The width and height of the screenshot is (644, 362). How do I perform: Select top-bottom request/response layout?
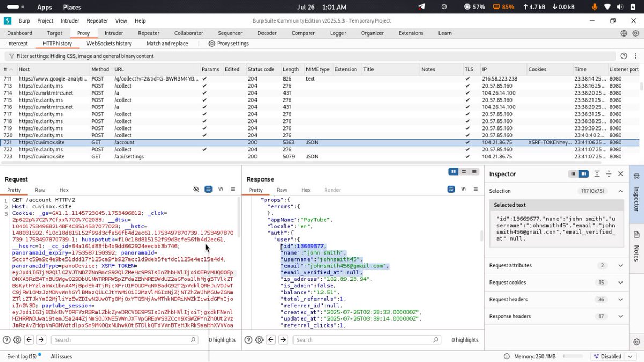tap(464, 172)
